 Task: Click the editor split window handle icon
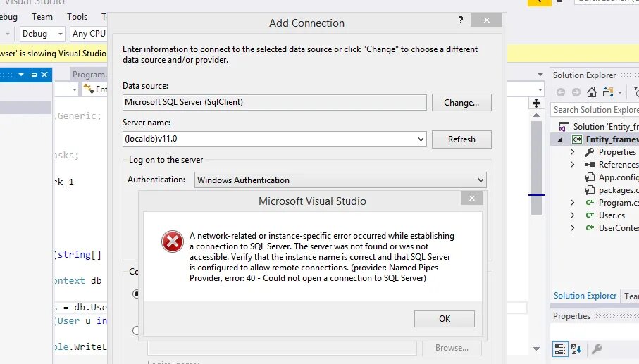(x=536, y=103)
